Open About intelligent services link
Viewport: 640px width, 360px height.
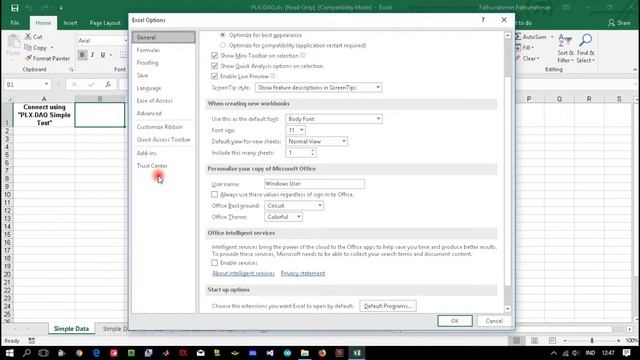point(243,273)
